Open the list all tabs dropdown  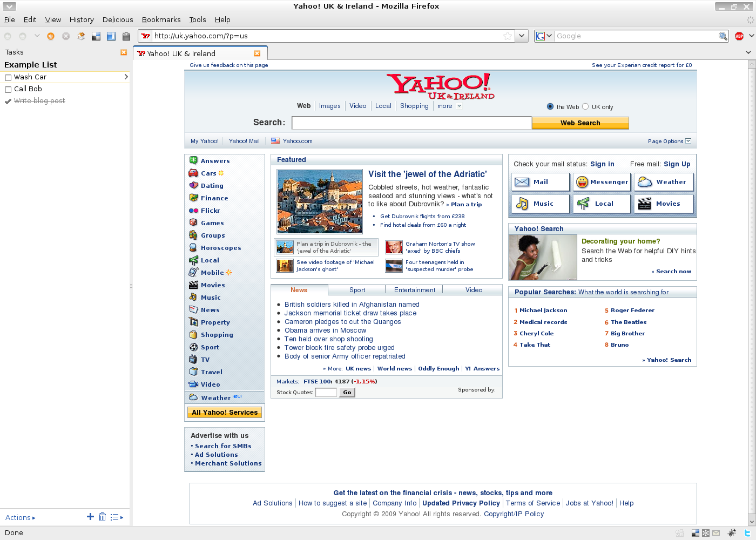(x=748, y=52)
